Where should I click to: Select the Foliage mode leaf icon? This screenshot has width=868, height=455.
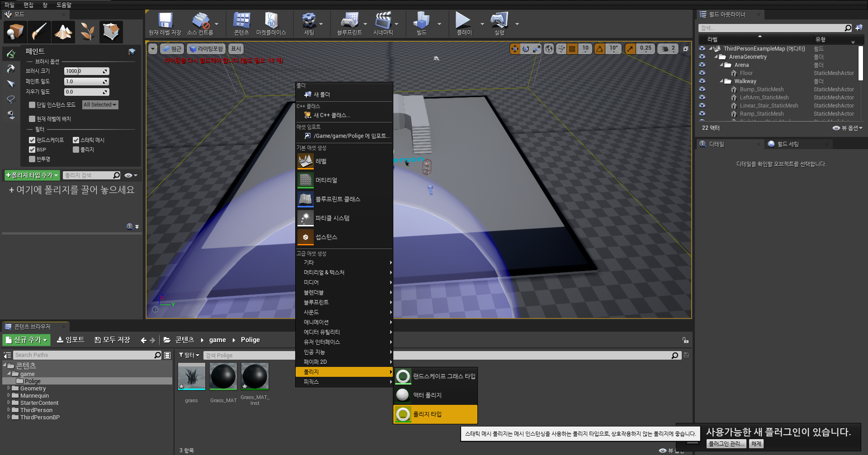(x=87, y=32)
